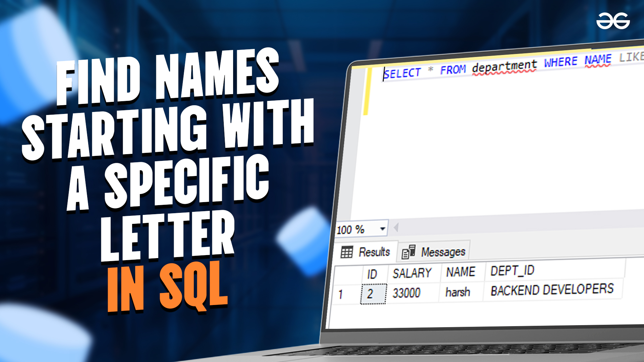Click the underlined department table name

pos(504,66)
